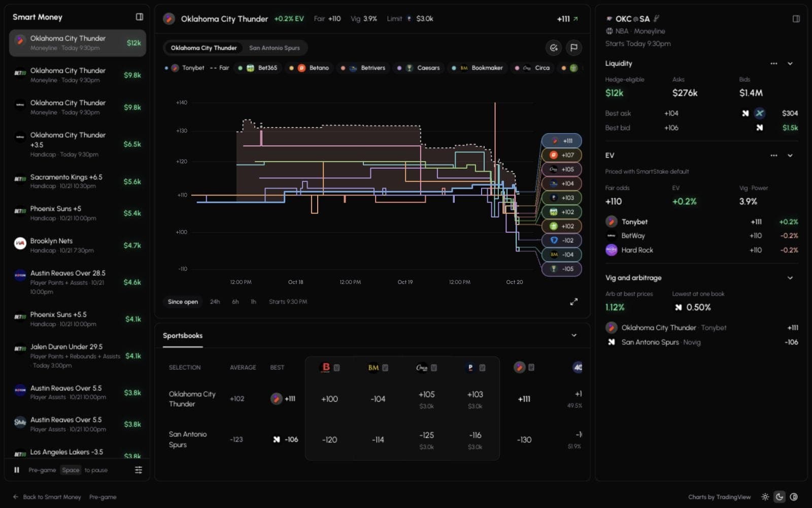
Task: Set chart range to Since open
Action: (x=183, y=302)
